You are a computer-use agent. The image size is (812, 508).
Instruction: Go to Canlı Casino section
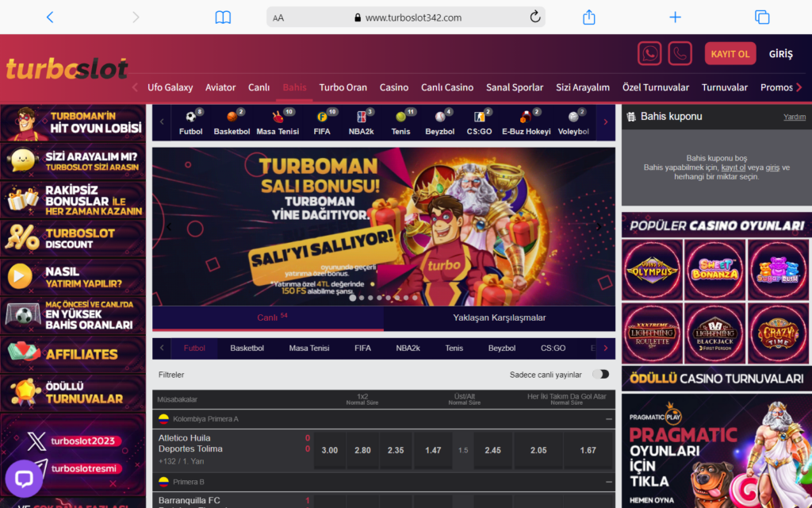click(x=447, y=87)
